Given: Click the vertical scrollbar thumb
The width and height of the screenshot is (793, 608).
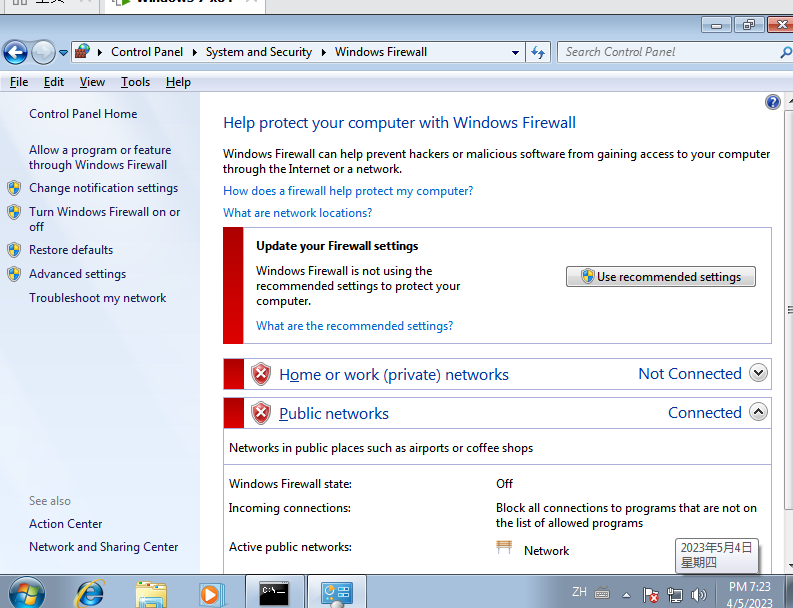Looking at the screenshot, I should coord(789,310).
